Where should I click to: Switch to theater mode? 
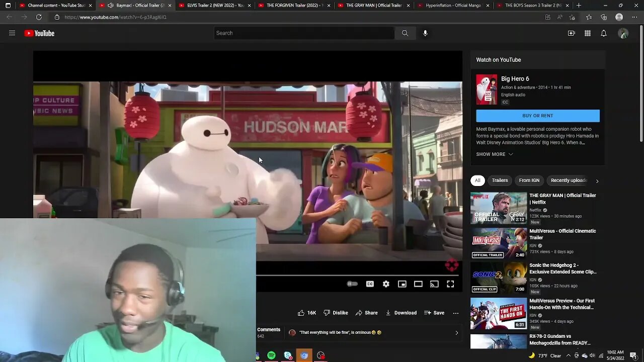click(418, 284)
